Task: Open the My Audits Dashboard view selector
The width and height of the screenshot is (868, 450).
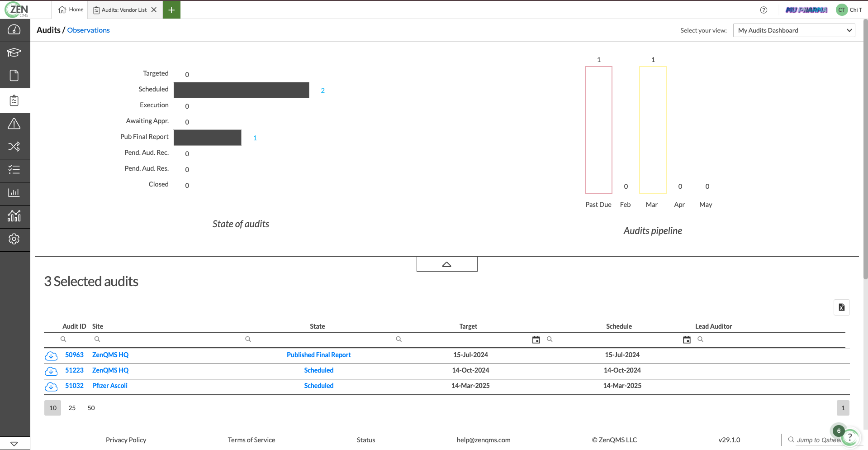Action: click(794, 30)
